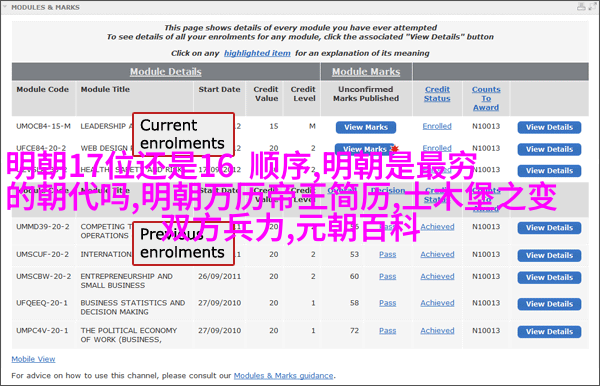Click Pass decision for UMSCBW-20-2
This screenshot has height=386, width=600.
tap(388, 276)
